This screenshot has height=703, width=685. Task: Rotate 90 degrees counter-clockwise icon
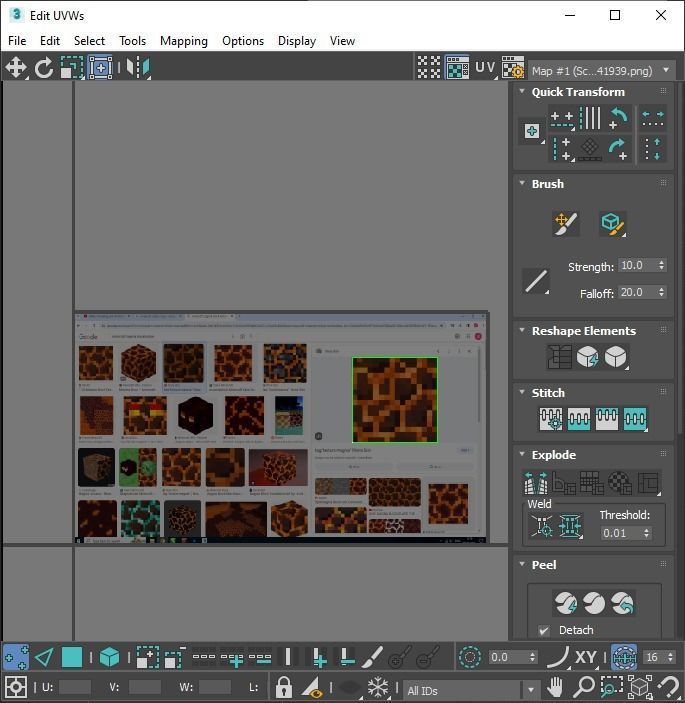(x=618, y=118)
